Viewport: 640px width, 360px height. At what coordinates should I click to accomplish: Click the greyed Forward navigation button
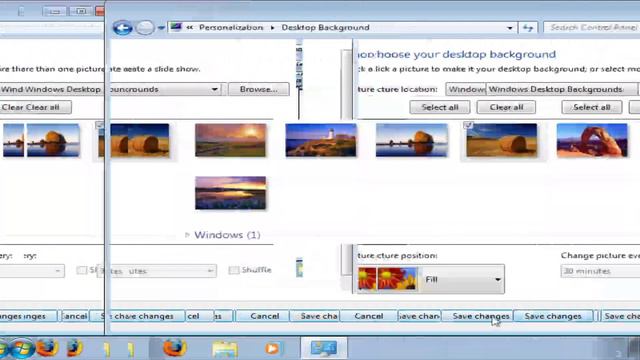click(145, 28)
